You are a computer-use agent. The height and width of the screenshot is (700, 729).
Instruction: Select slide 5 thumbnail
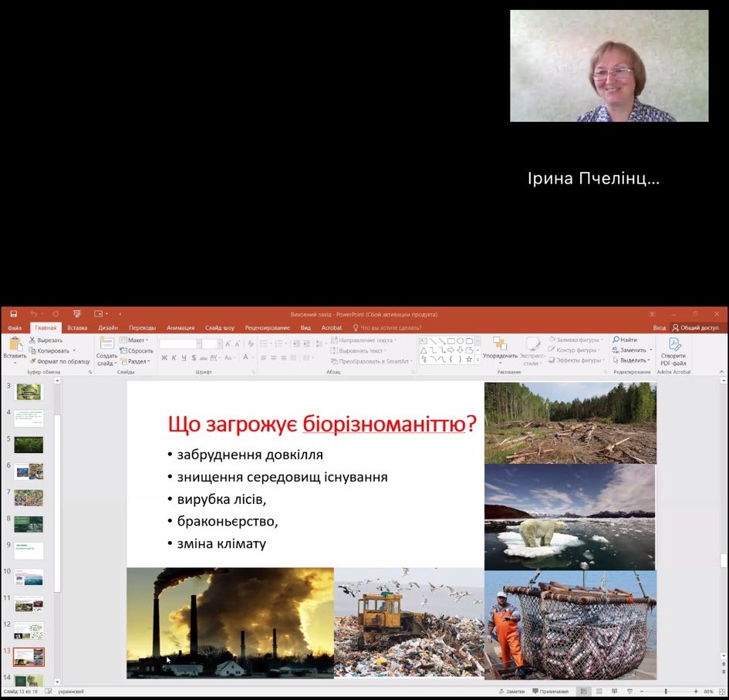(29, 445)
